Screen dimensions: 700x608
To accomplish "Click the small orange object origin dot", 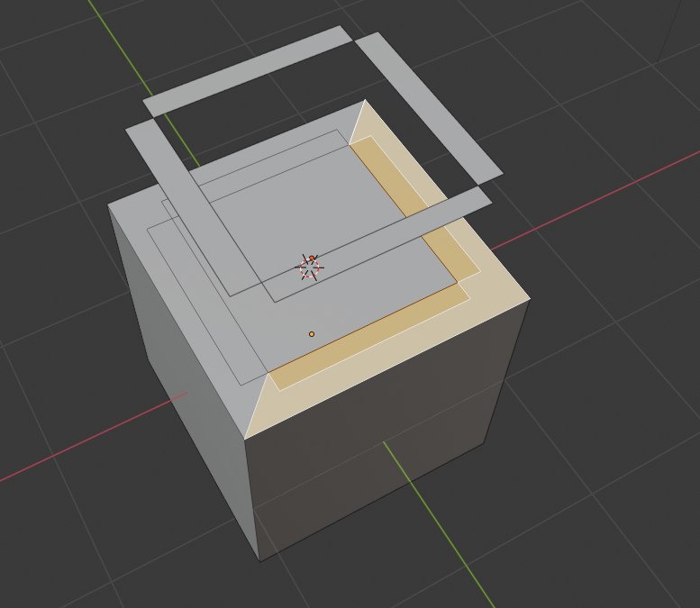I will point(312,334).
